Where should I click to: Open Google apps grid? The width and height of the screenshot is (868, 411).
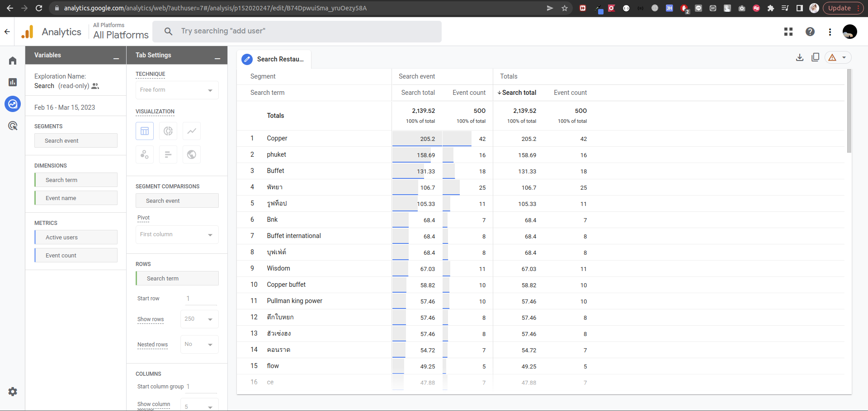coord(788,32)
